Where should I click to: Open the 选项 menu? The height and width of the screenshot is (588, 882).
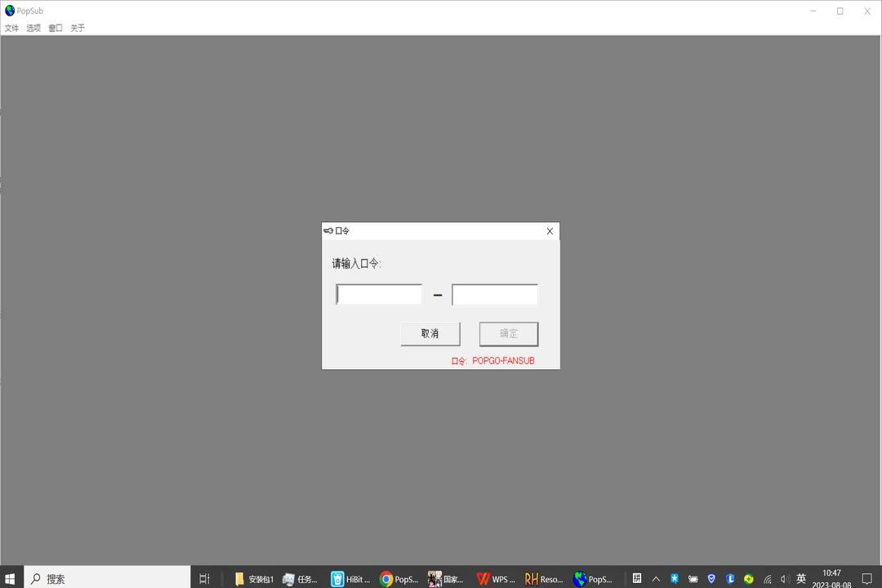pyautogui.click(x=33, y=28)
